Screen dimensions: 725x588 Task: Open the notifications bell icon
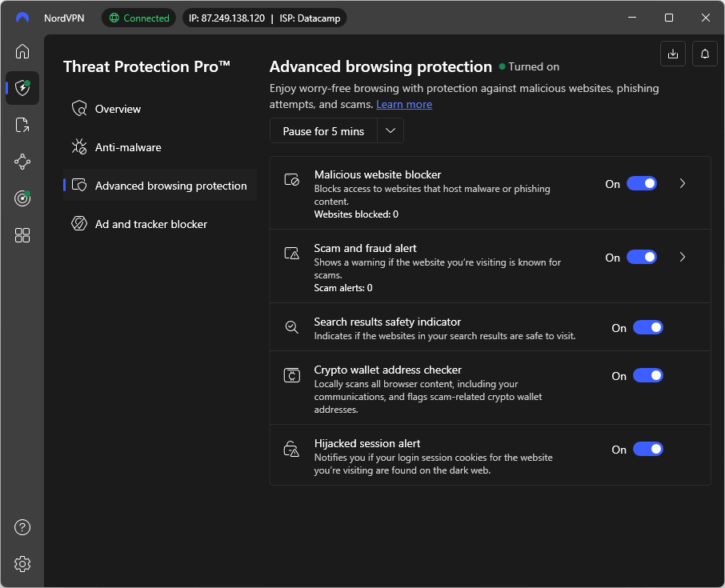(x=705, y=54)
